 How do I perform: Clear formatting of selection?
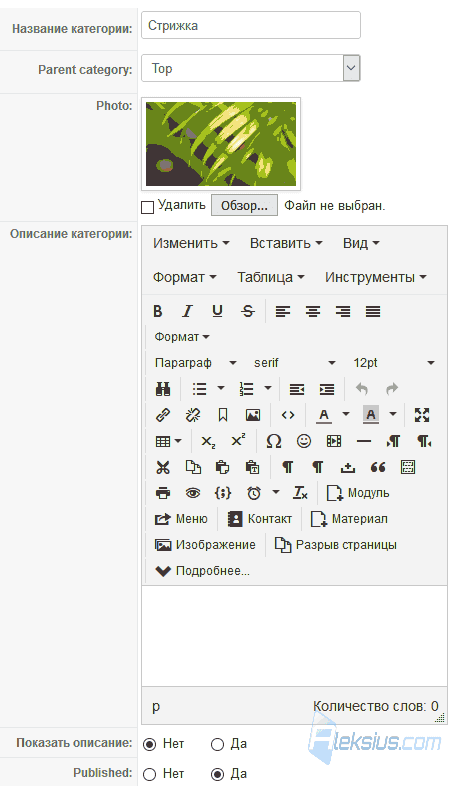(x=300, y=493)
